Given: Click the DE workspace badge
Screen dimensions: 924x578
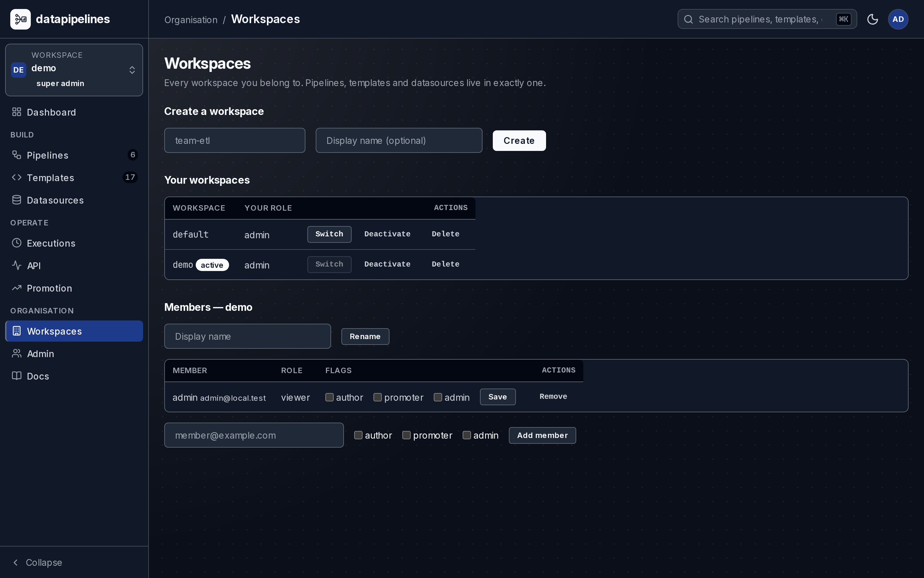Looking at the screenshot, I should pos(18,70).
